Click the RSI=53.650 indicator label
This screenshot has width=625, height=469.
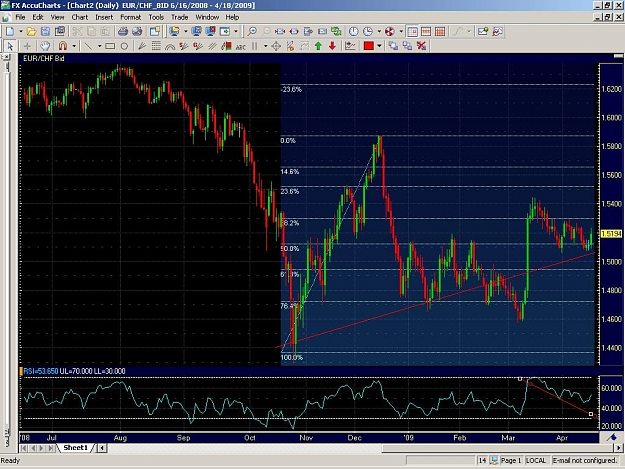click(41, 371)
